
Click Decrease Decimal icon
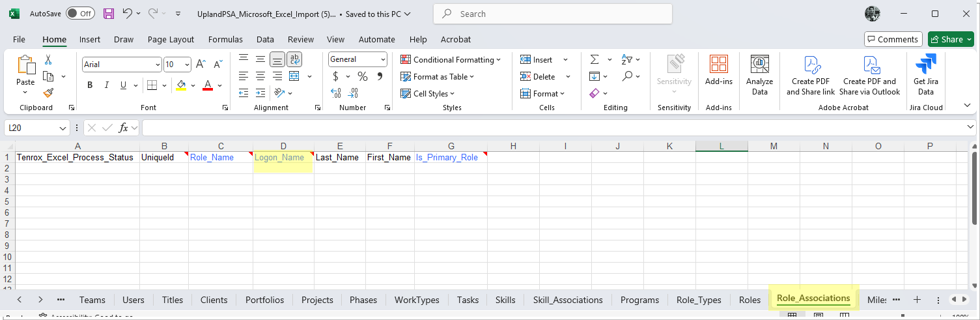click(354, 93)
